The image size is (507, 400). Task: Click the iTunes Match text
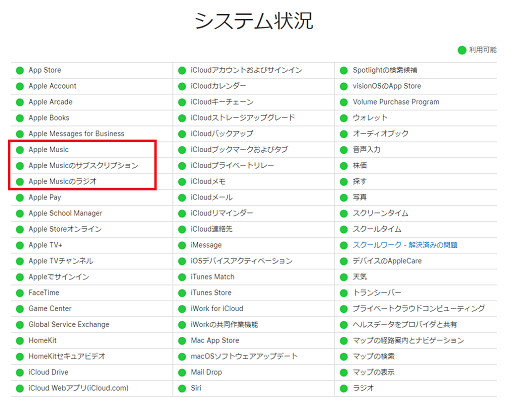click(x=212, y=277)
